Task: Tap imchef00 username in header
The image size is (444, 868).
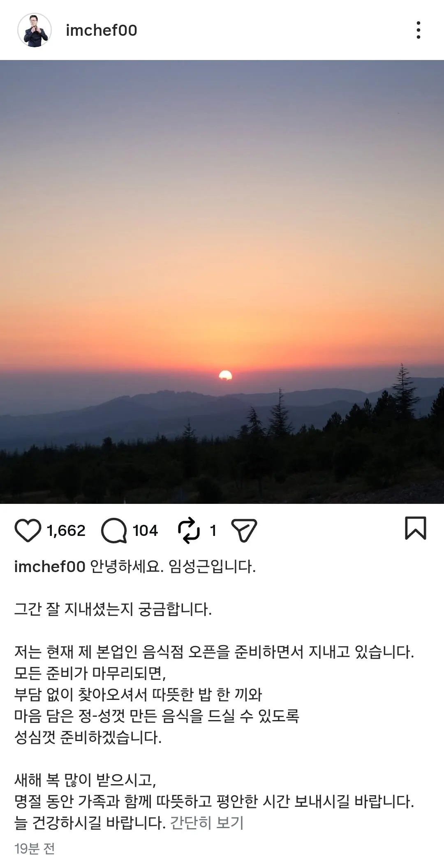Action: coord(102,30)
